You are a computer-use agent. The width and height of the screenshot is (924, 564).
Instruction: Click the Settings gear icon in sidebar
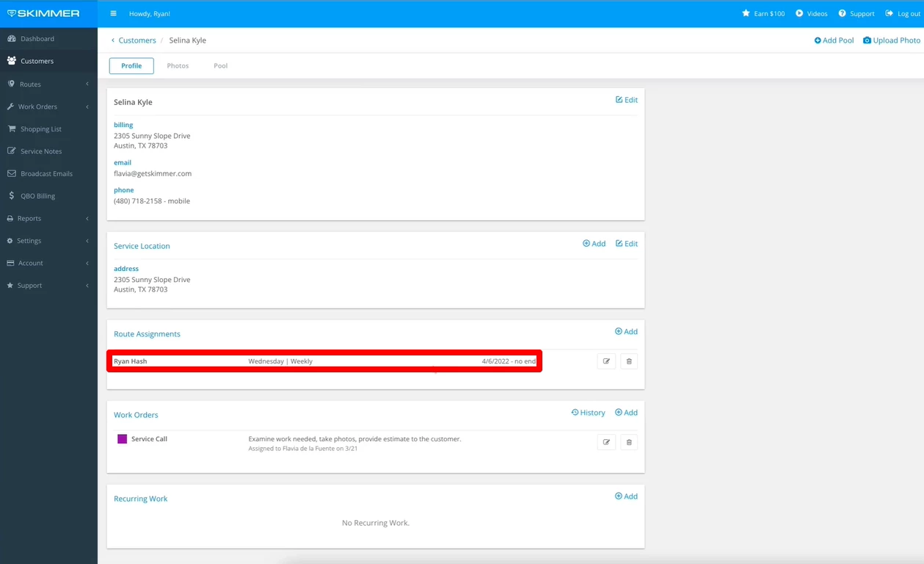click(x=10, y=240)
